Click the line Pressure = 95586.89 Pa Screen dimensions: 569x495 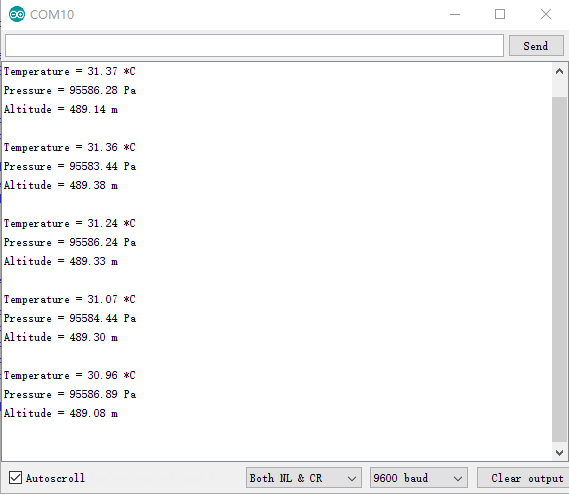(70, 394)
